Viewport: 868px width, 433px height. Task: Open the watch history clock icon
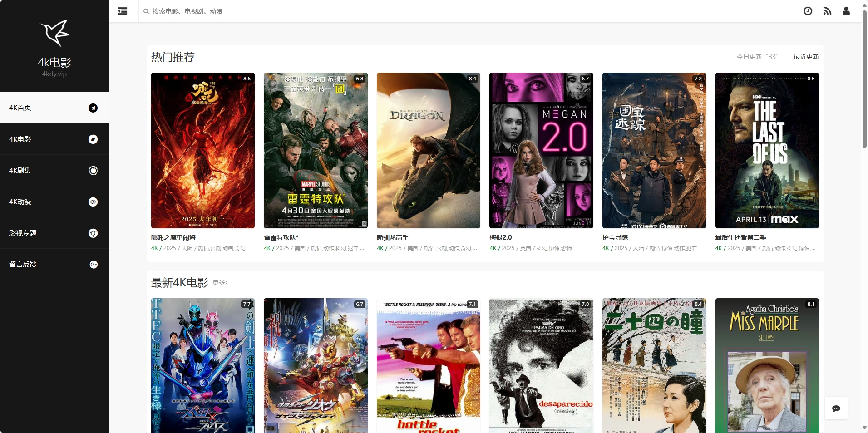[x=808, y=11]
